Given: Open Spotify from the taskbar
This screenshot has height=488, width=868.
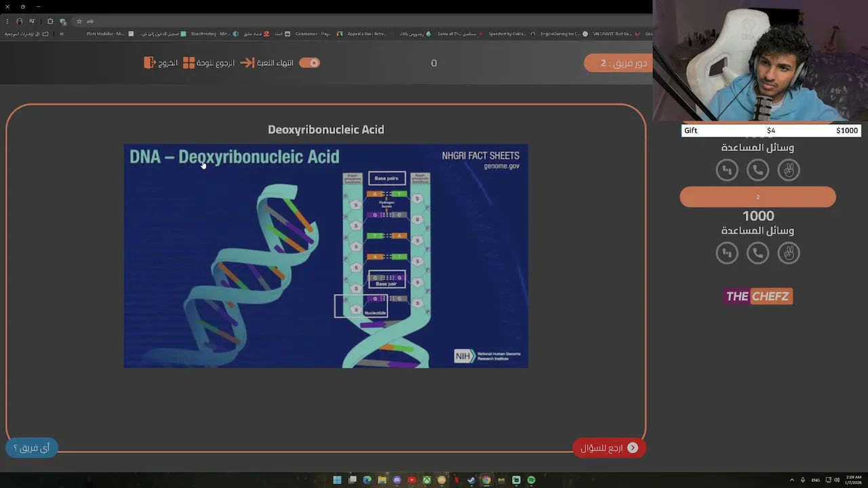Looking at the screenshot, I should point(531,480).
